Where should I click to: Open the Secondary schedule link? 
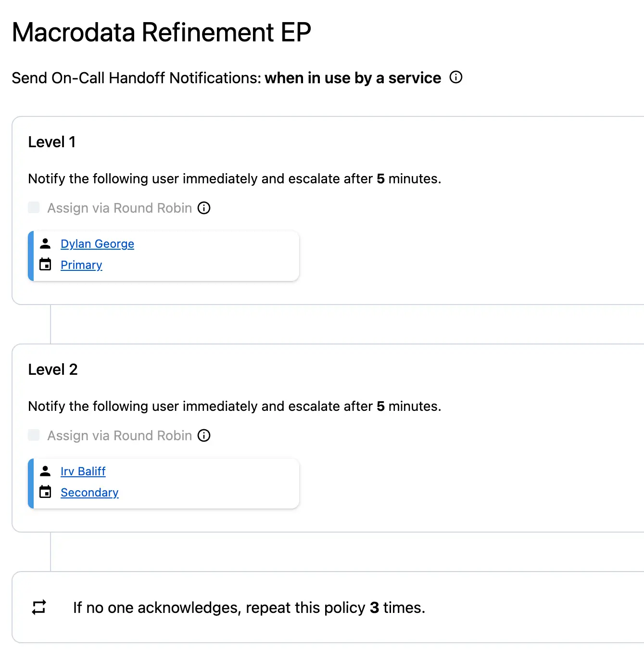click(x=89, y=493)
